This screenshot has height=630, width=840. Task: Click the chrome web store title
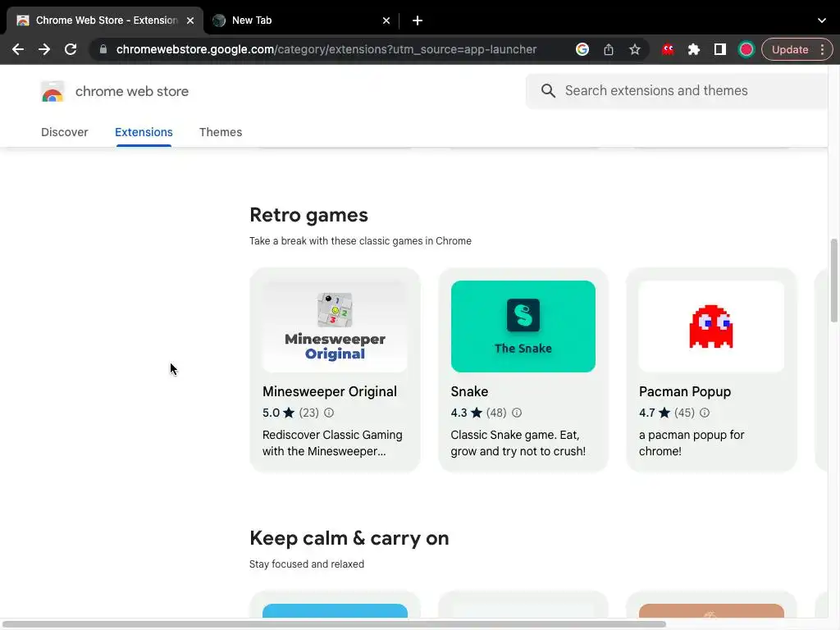pos(132,92)
